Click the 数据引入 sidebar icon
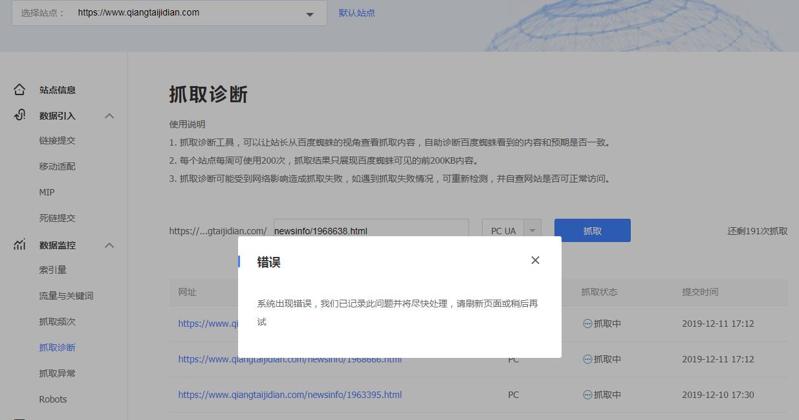Viewport: 799px width, 420px height. click(x=19, y=115)
